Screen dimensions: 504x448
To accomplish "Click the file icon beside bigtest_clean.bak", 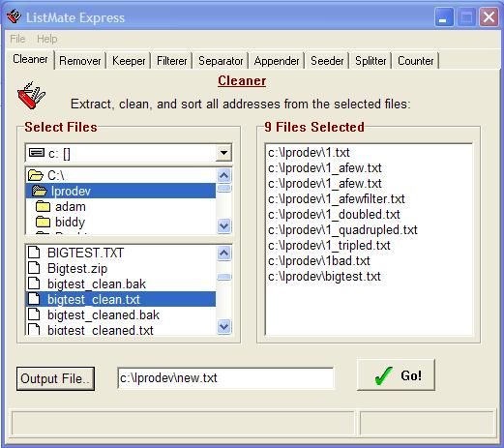I will [x=34, y=284].
